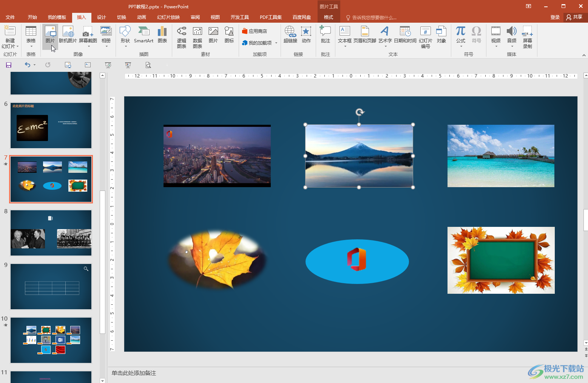Screen dimensions: 588x383
Task: Switch to the Design (设计) tab
Action: pos(102,17)
